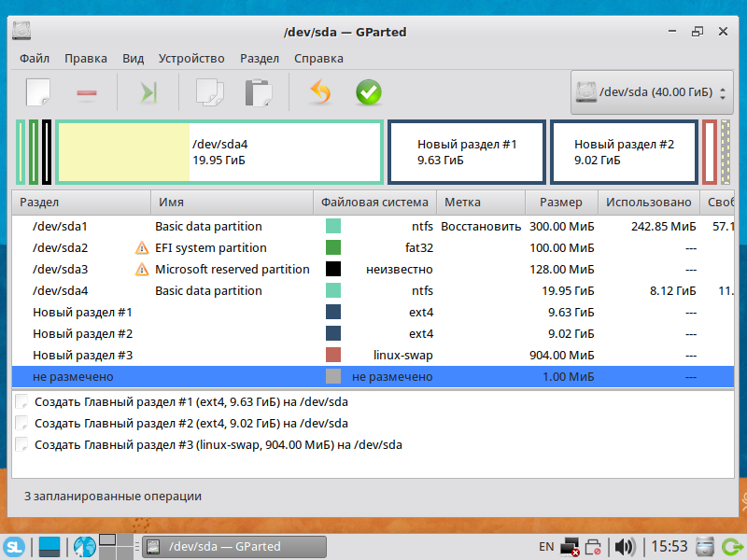Select the Новый раздел #1 table row
Image resolution: width=747 pixels, height=560 pixels.
pos(373,312)
